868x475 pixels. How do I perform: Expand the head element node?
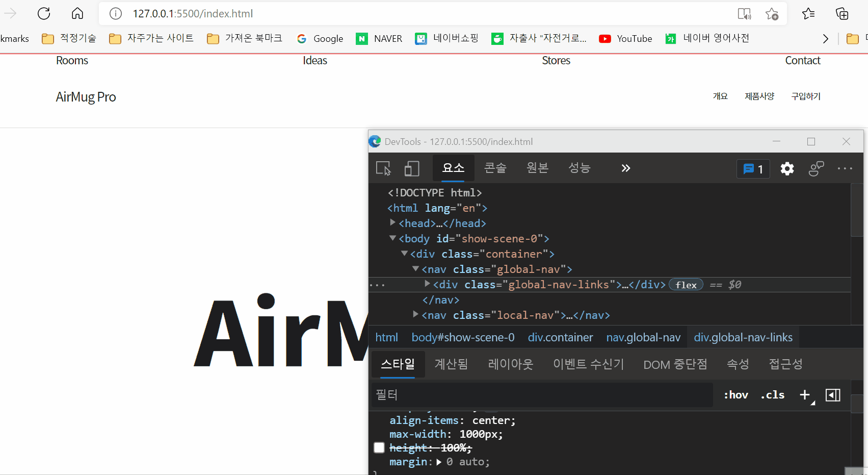[392, 223]
